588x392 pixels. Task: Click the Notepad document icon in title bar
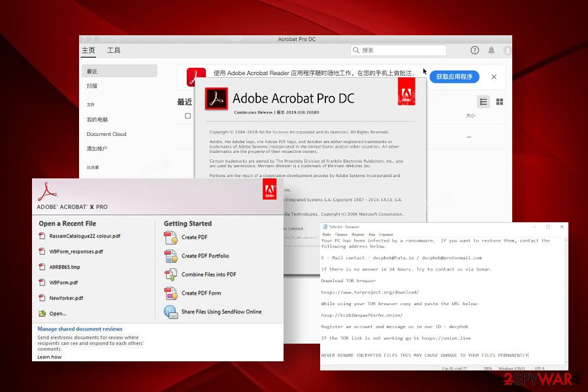(x=325, y=227)
